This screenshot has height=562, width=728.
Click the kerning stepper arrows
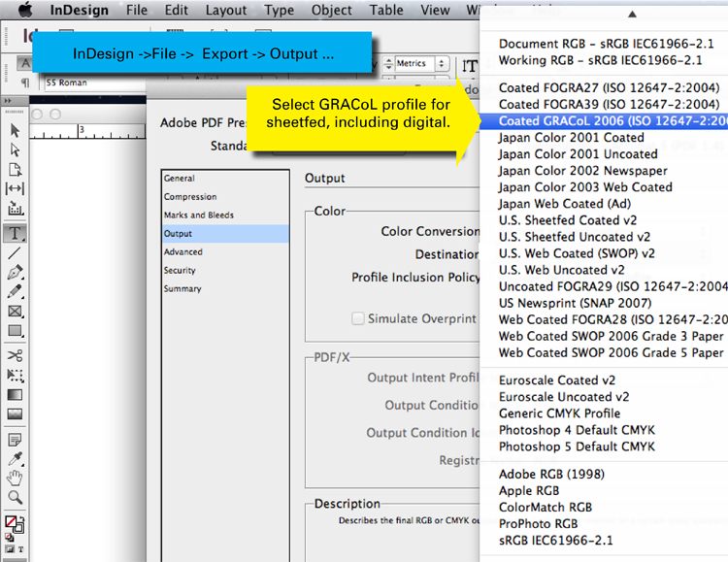click(389, 64)
